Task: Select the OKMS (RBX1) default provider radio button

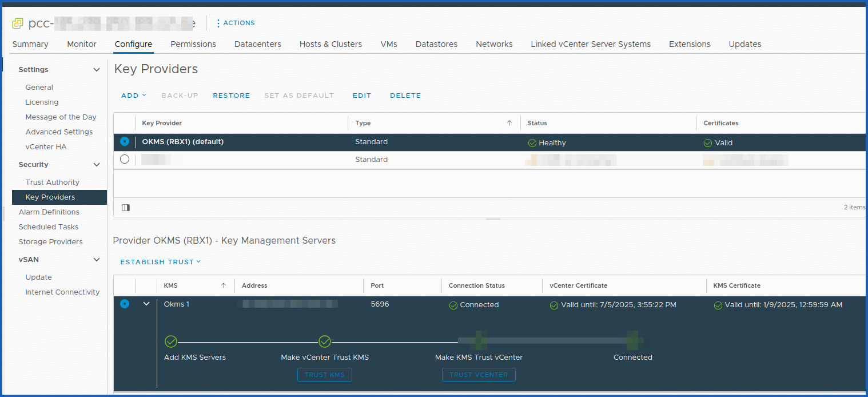Action: tap(124, 142)
